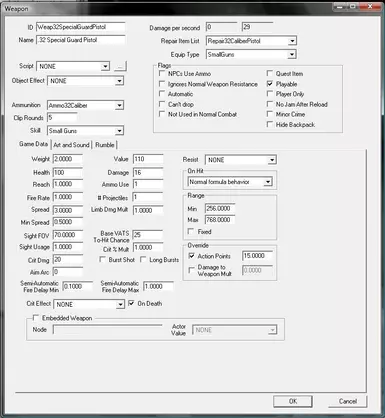Open the Rumble tab

(x=105, y=145)
